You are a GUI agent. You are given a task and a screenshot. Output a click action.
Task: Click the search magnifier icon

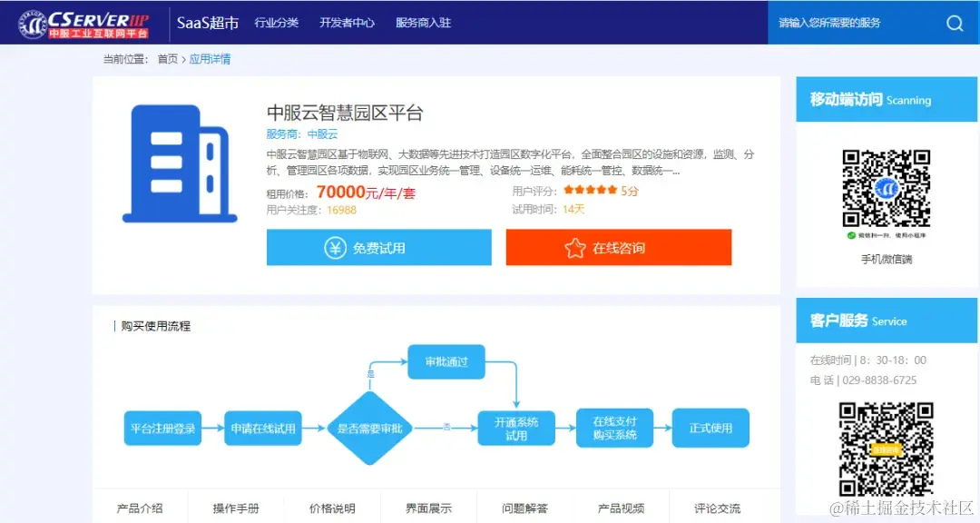(955, 23)
